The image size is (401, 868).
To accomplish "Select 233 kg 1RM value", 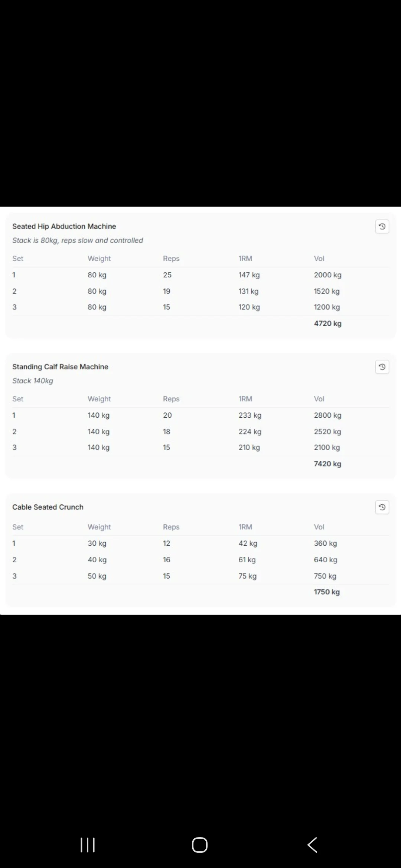I will click(x=250, y=415).
